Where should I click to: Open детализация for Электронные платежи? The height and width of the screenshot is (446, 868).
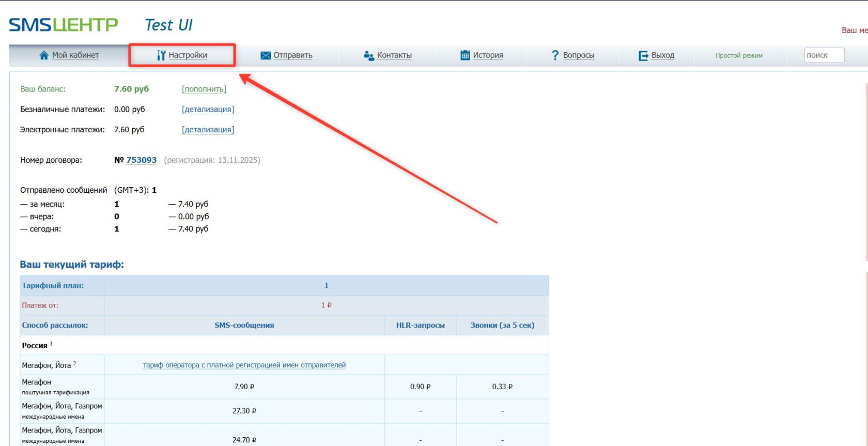pyautogui.click(x=208, y=130)
